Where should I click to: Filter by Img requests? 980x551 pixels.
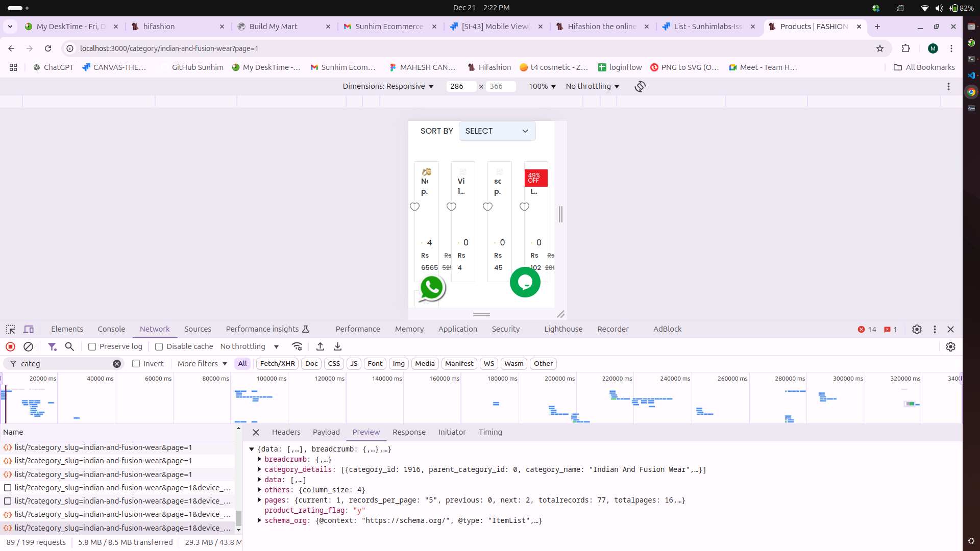(399, 364)
